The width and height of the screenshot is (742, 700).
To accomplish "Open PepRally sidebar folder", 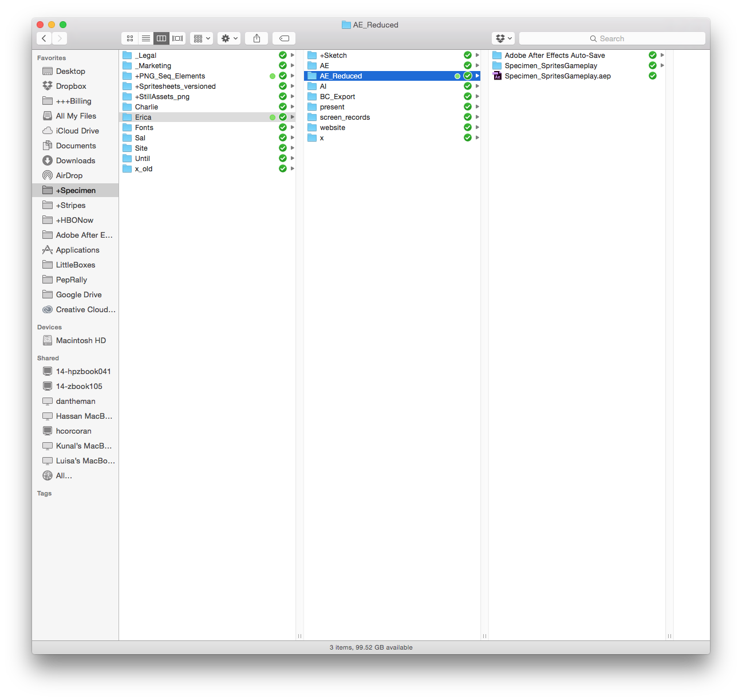I will 75,280.
